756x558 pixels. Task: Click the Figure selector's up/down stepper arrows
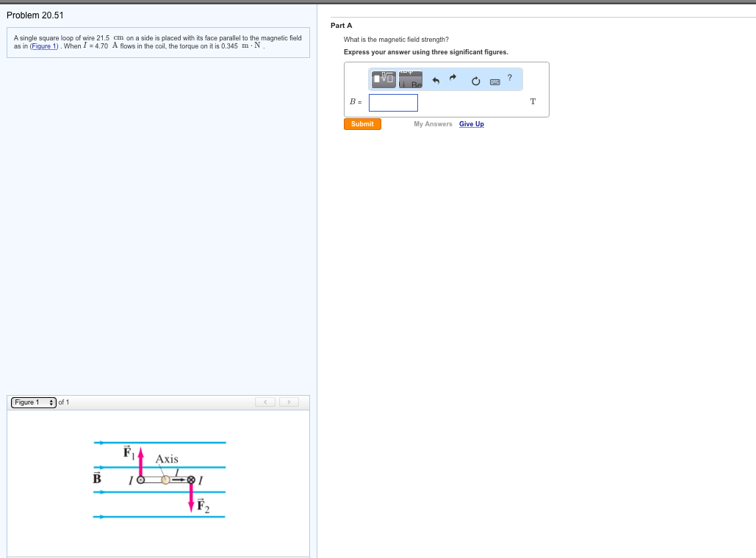50,402
